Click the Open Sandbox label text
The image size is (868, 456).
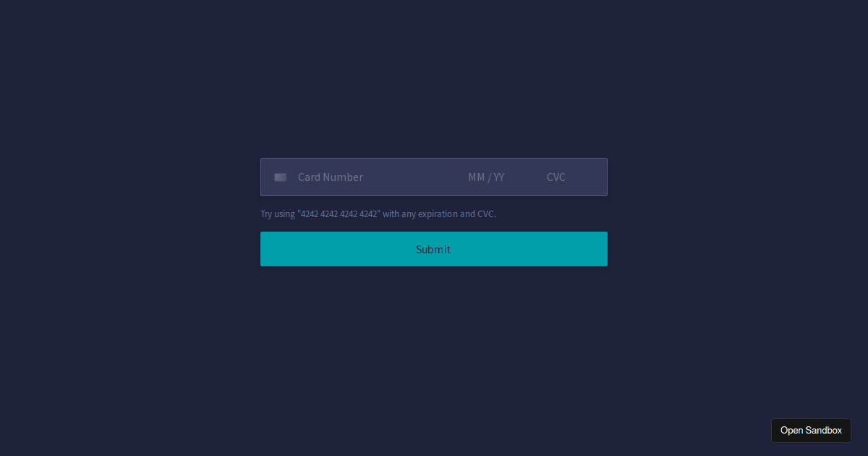pyautogui.click(x=811, y=431)
